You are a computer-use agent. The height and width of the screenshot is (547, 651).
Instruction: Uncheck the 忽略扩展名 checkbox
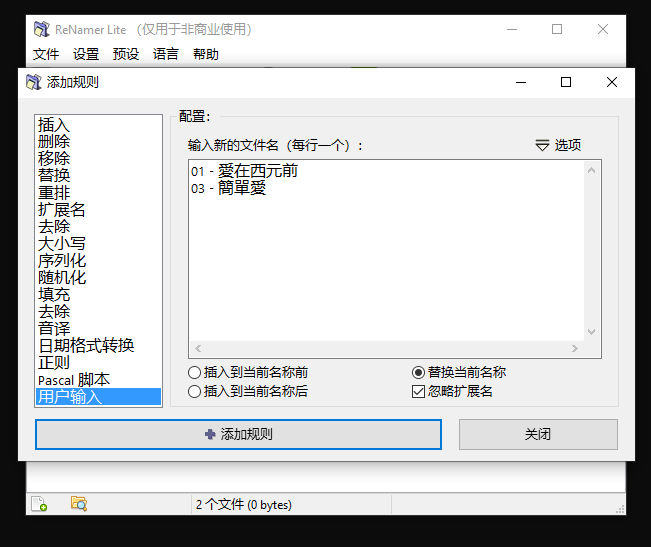pyautogui.click(x=419, y=392)
